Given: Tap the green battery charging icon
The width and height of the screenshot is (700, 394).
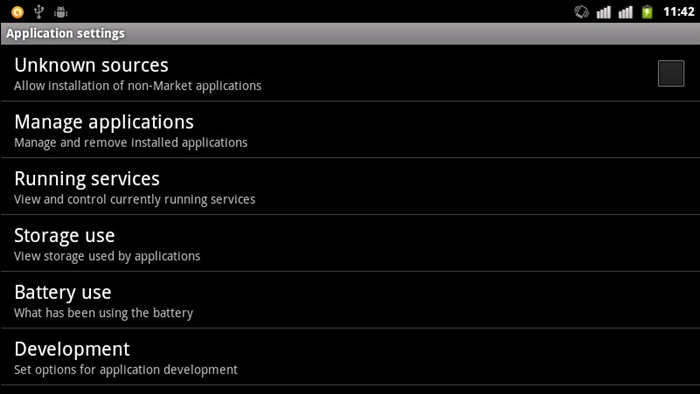Looking at the screenshot, I should click(x=647, y=12).
